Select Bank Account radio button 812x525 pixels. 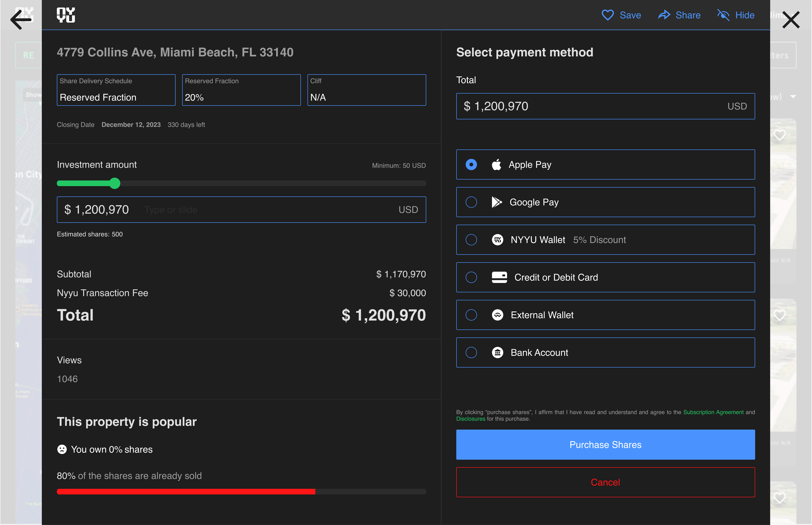(471, 353)
